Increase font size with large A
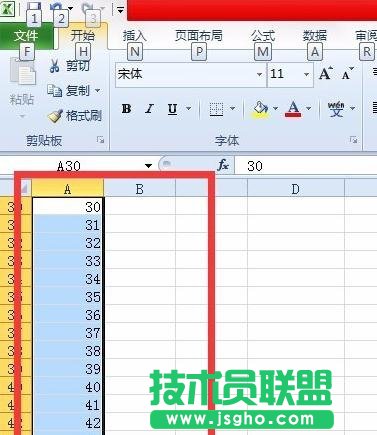The image size is (377, 435). click(326, 74)
